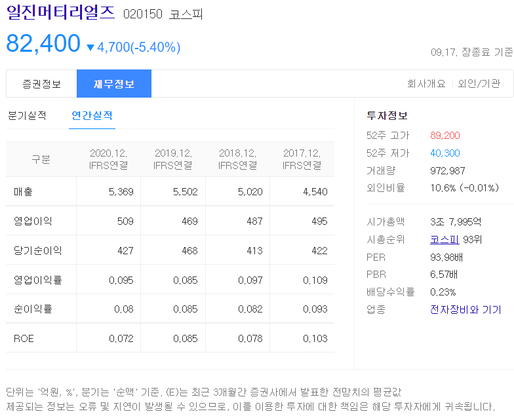The height and width of the screenshot is (420, 514).
Task: Click the 2020 ROE value 0.072
Action: [121, 338]
